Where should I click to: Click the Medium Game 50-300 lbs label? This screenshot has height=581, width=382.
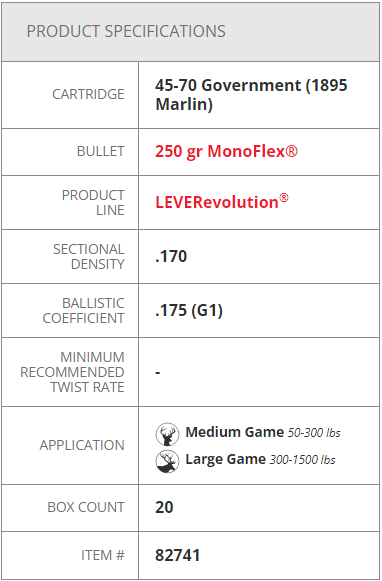click(262, 432)
